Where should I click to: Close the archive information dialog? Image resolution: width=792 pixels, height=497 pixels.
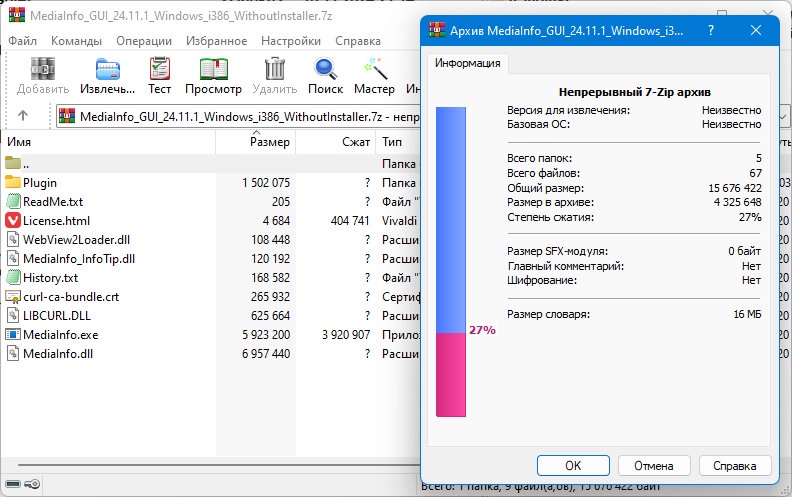click(x=756, y=30)
